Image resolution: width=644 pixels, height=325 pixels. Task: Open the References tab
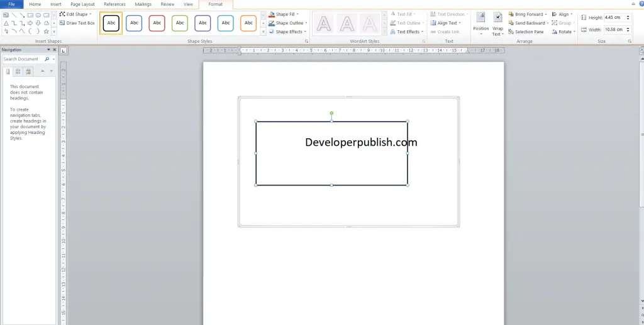pyautogui.click(x=114, y=4)
